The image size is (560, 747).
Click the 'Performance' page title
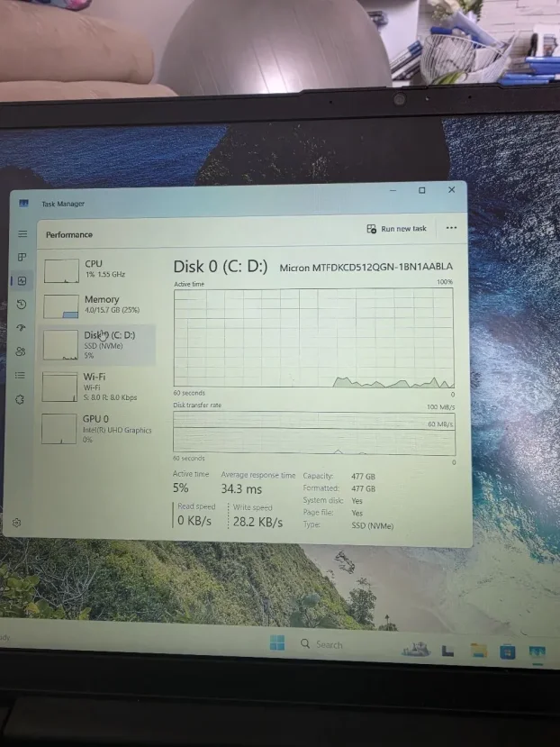click(x=69, y=234)
